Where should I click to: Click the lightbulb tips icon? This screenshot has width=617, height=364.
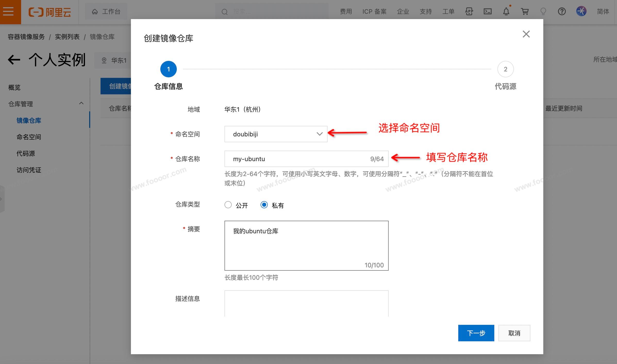[543, 12]
